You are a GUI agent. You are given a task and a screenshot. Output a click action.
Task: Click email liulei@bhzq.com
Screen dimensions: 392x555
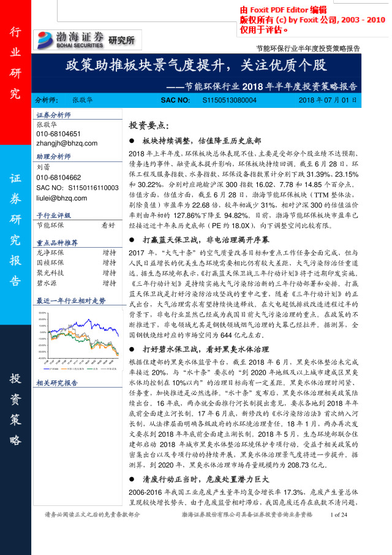(x=61, y=198)
